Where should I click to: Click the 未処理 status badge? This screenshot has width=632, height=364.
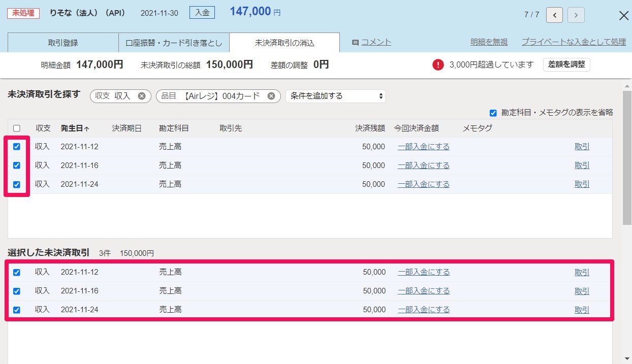click(x=23, y=13)
